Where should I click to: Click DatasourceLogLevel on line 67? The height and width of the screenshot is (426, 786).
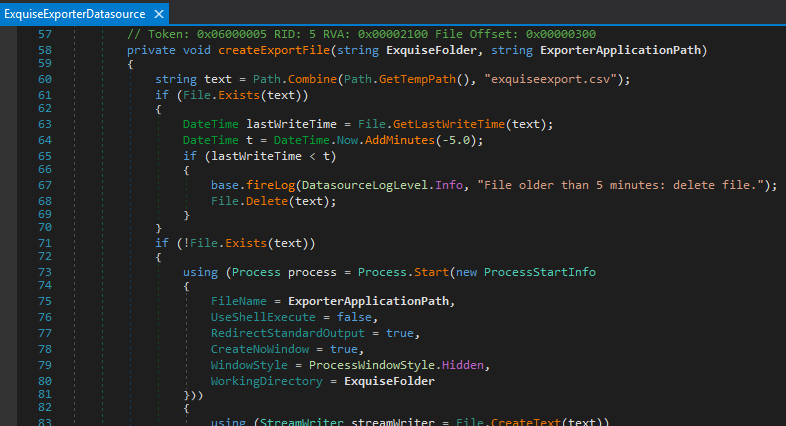tap(364, 185)
